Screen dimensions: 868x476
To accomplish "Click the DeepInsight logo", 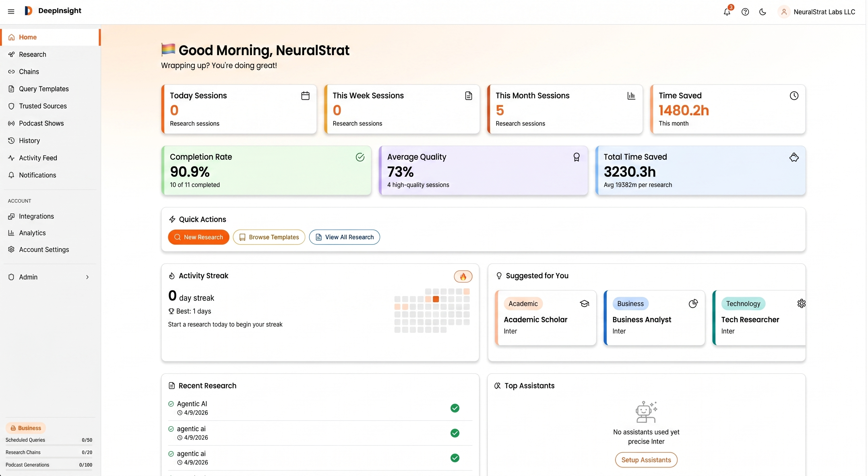I will coord(52,11).
